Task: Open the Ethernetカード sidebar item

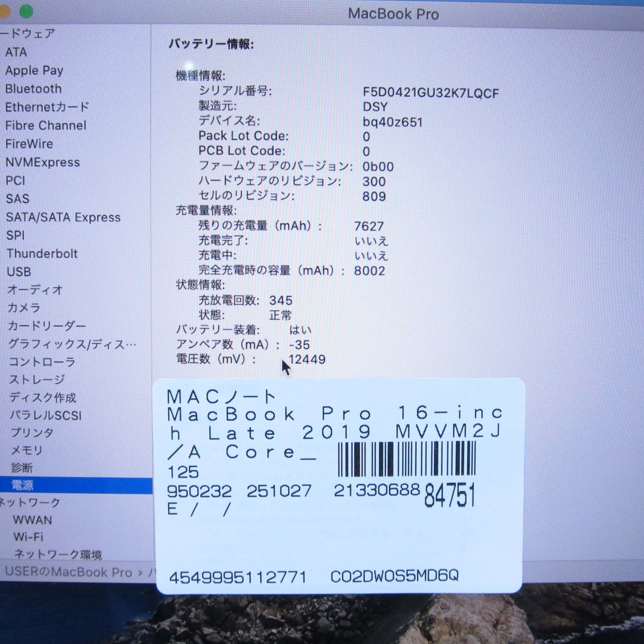Action: (x=47, y=107)
